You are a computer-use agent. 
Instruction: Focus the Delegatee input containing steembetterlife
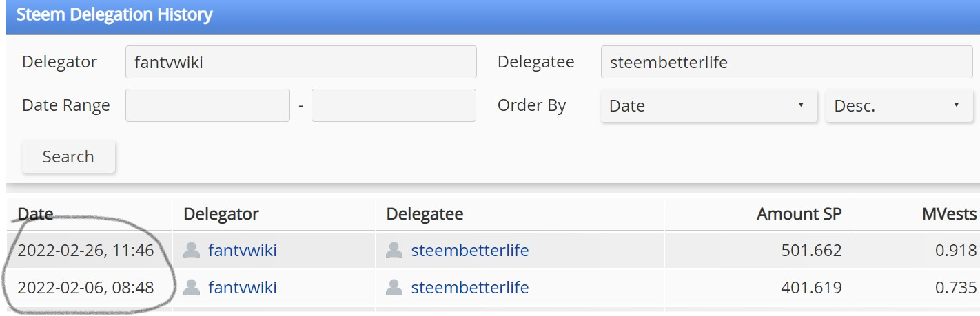787,62
